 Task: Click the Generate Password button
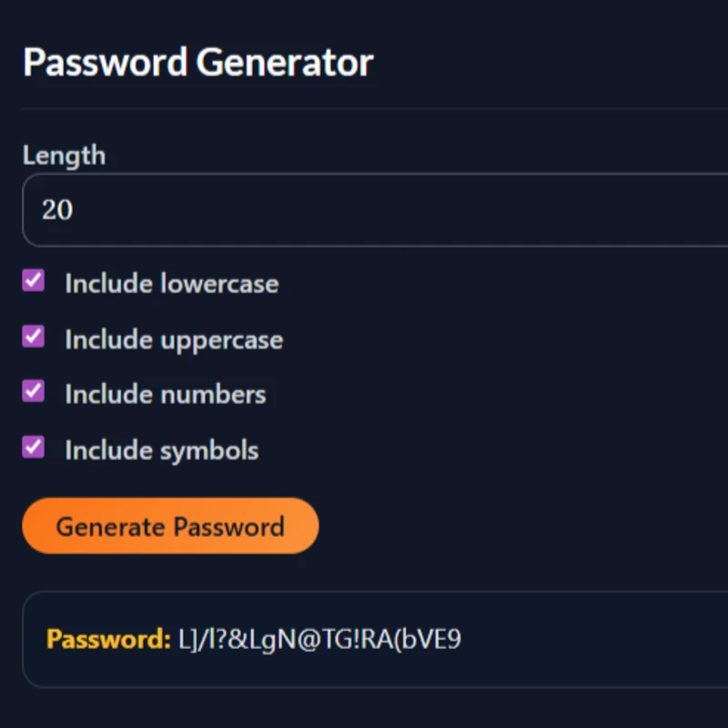click(169, 526)
